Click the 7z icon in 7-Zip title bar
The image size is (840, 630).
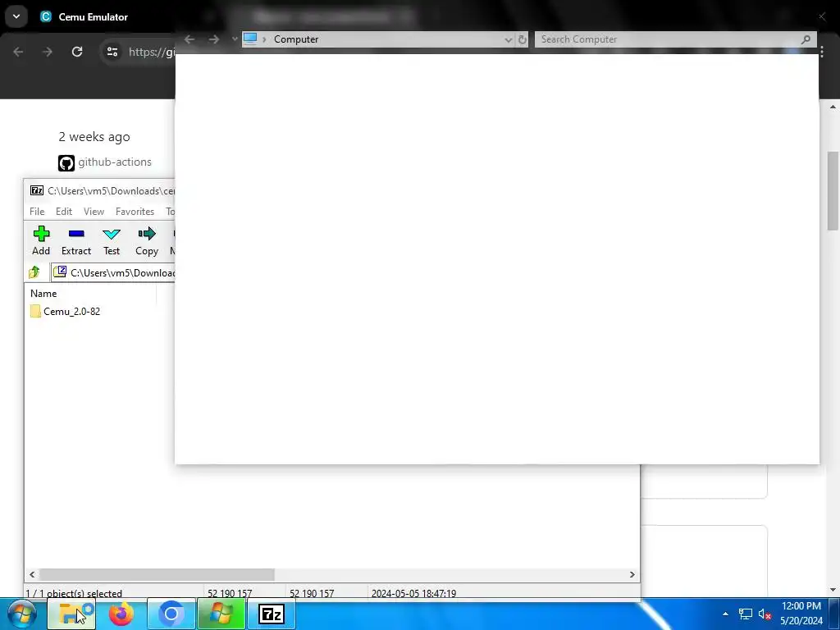36,190
